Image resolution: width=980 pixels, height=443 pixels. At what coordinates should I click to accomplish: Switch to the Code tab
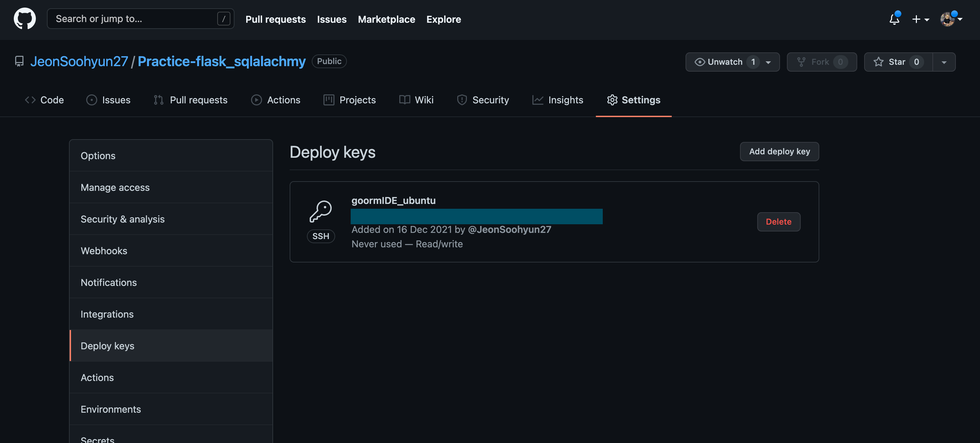(x=44, y=100)
